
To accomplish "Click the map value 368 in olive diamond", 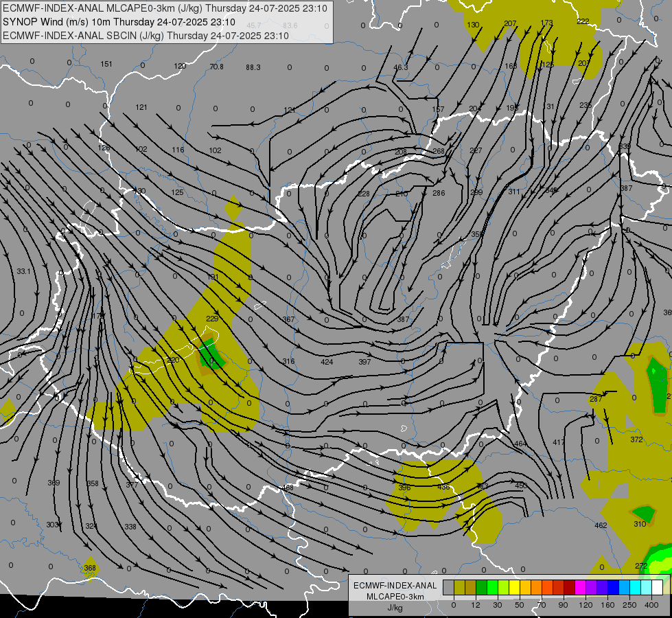I will click(x=90, y=568).
